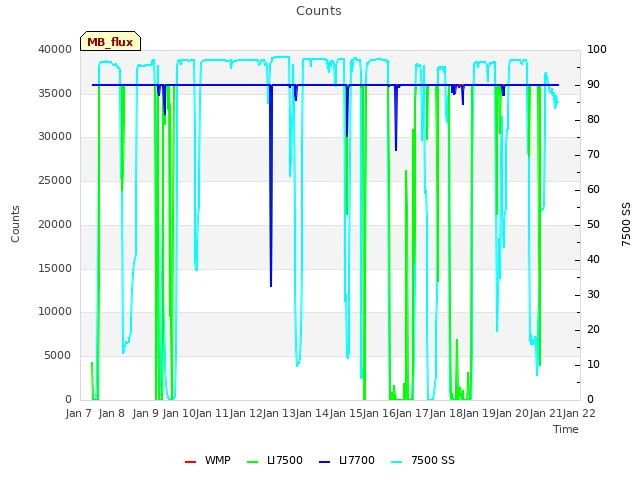
Task: Click the Jan 18 date tick
Action: tap(446, 414)
